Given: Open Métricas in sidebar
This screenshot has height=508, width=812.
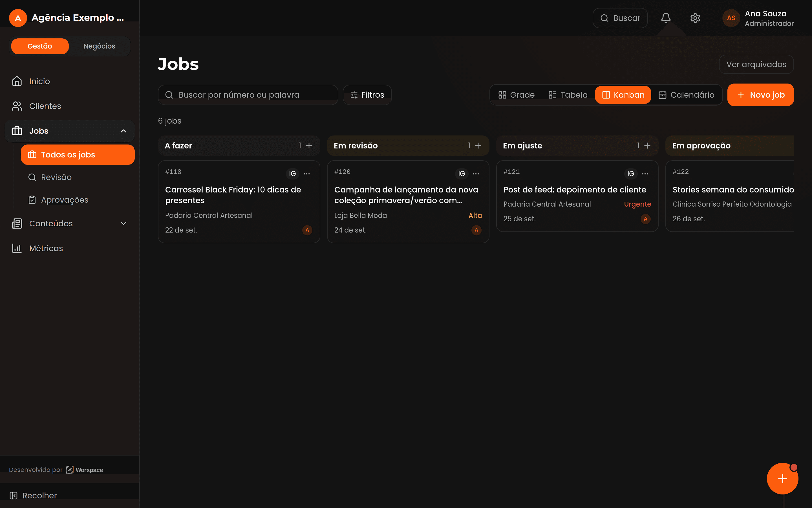Looking at the screenshot, I should coord(70,248).
